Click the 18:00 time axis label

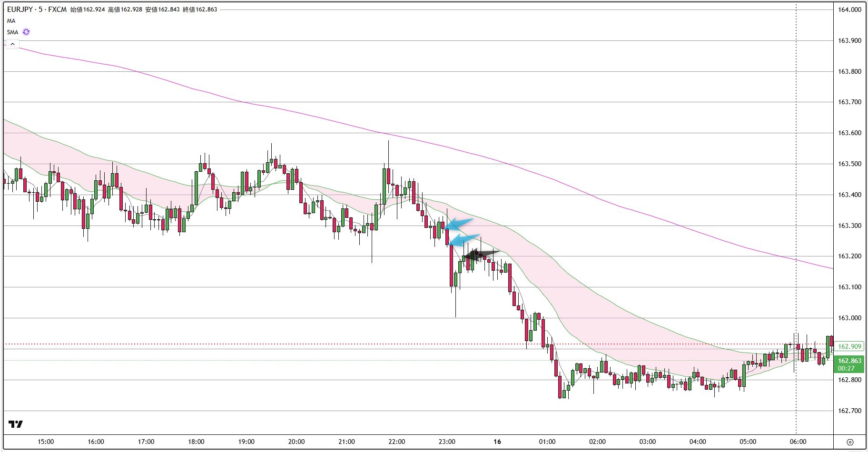(196, 442)
